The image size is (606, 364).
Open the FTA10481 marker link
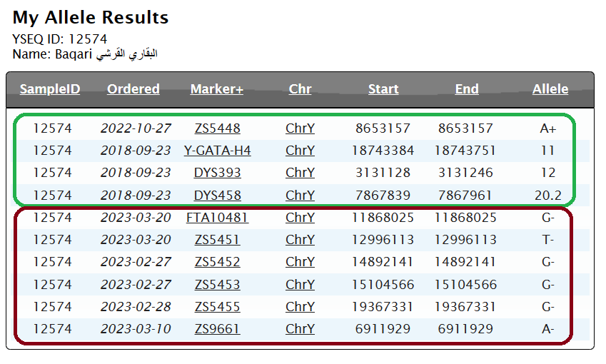click(x=217, y=218)
